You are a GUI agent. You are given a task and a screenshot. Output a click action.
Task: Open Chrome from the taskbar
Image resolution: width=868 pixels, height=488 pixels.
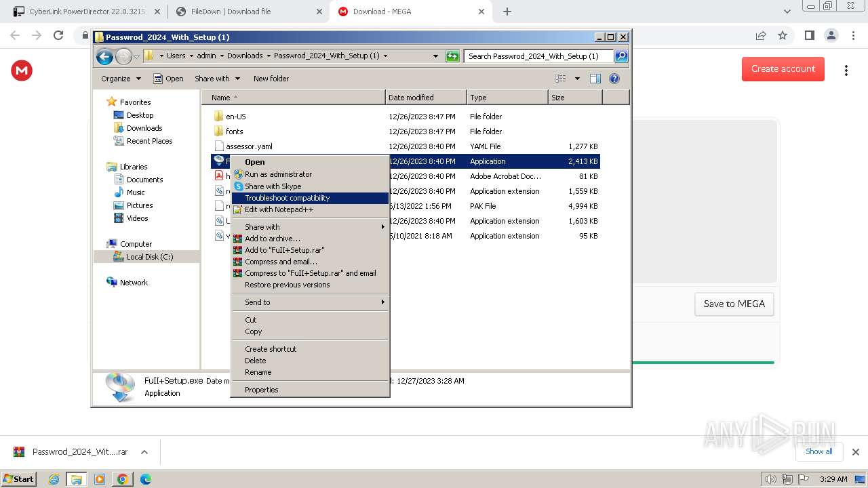pyautogui.click(x=122, y=479)
